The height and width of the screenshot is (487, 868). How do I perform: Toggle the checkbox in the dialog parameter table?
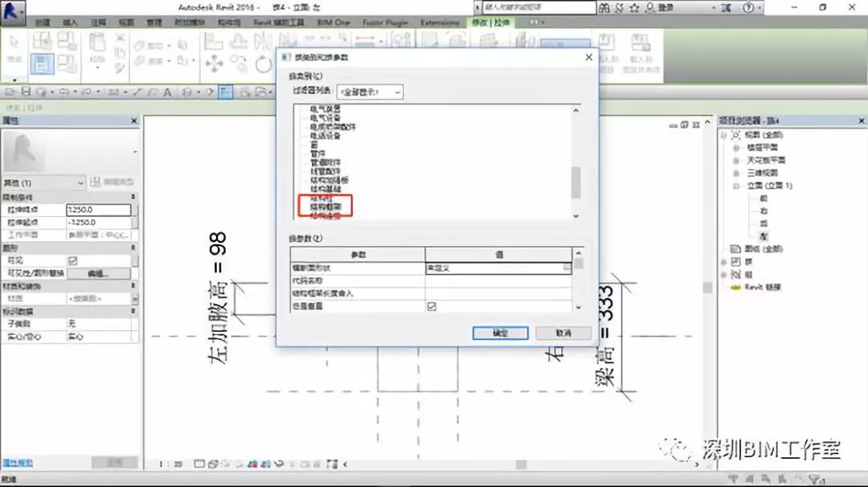(x=432, y=306)
